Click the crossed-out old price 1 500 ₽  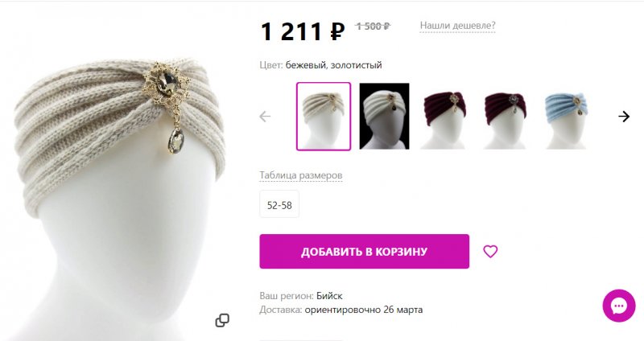click(373, 27)
